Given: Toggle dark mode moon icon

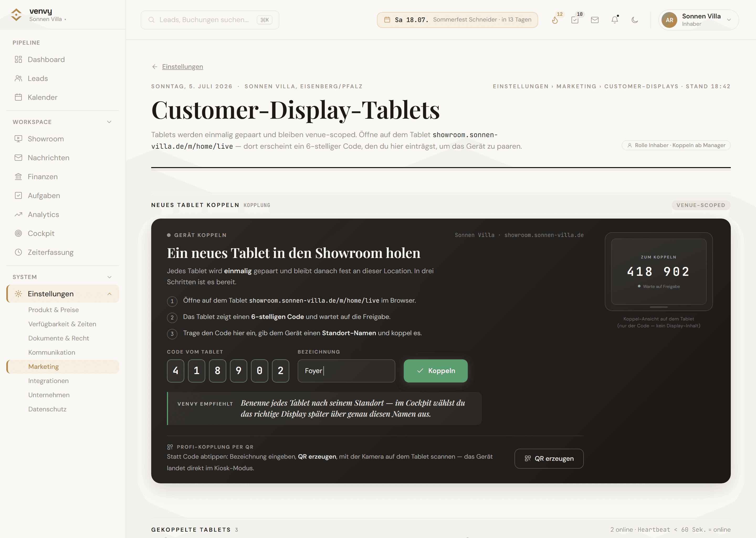Looking at the screenshot, I should [634, 20].
